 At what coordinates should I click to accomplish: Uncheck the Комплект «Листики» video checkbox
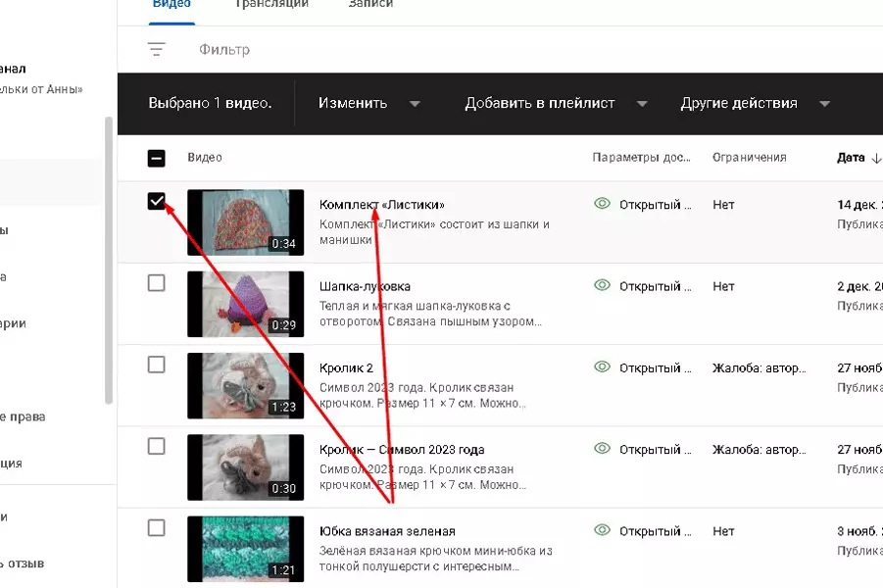157,201
